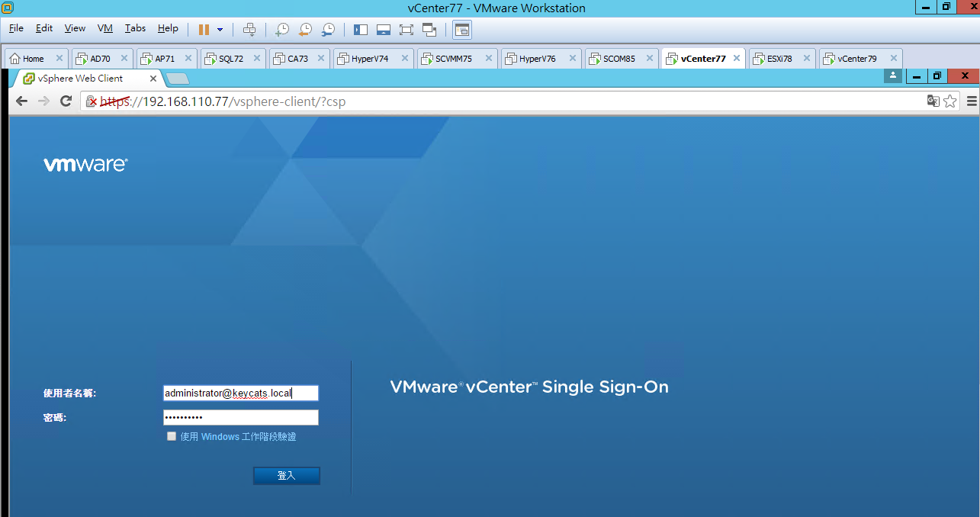Switch to Unity mode

pos(429,30)
